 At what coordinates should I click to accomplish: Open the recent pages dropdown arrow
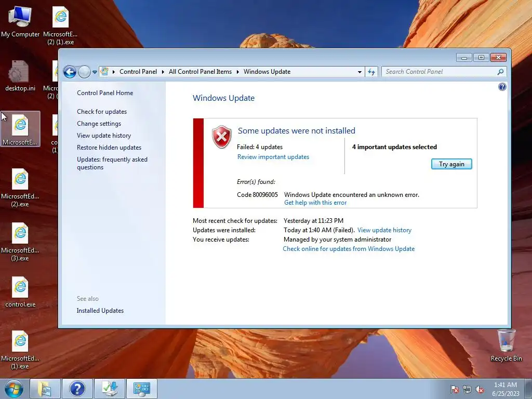pyautogui.click(x=95, y=72)
